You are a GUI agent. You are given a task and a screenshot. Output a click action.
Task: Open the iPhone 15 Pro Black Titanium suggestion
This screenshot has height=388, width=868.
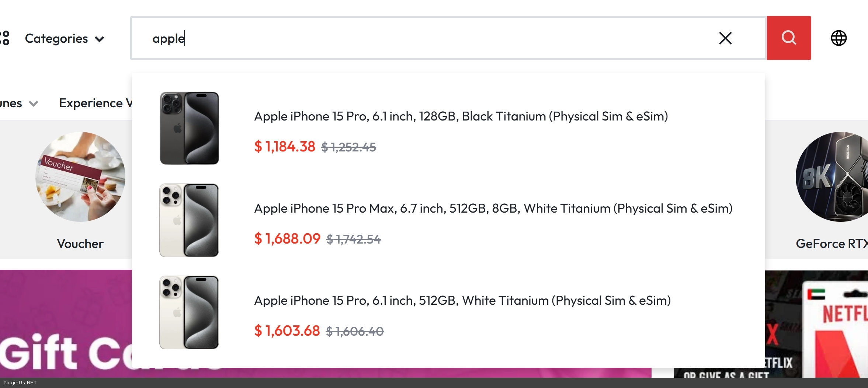[x=461, y=116]
